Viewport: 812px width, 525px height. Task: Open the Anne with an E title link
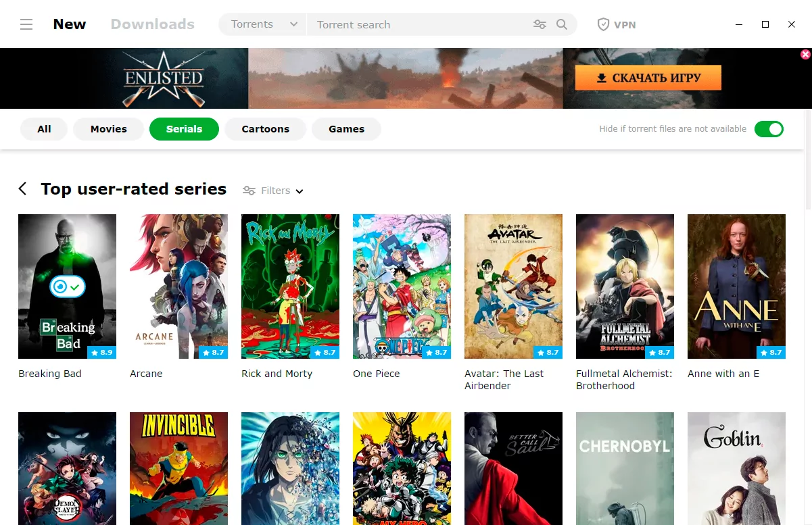723,374
